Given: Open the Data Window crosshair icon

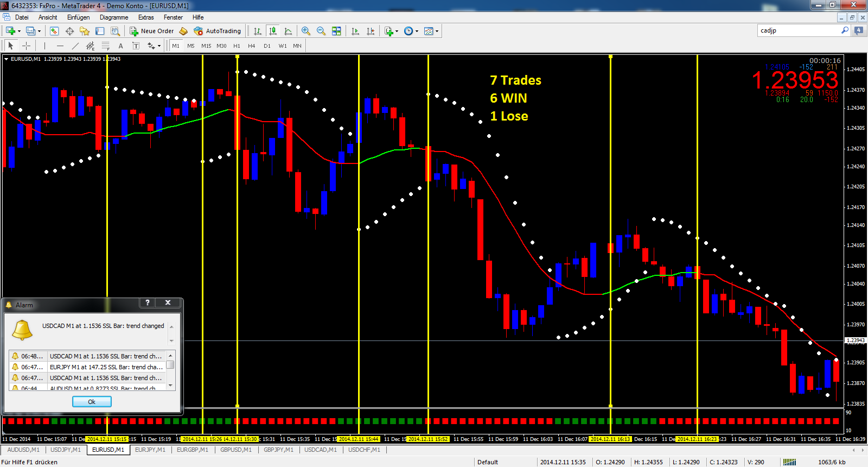Looking at the screenshot, I should (69, 31).
